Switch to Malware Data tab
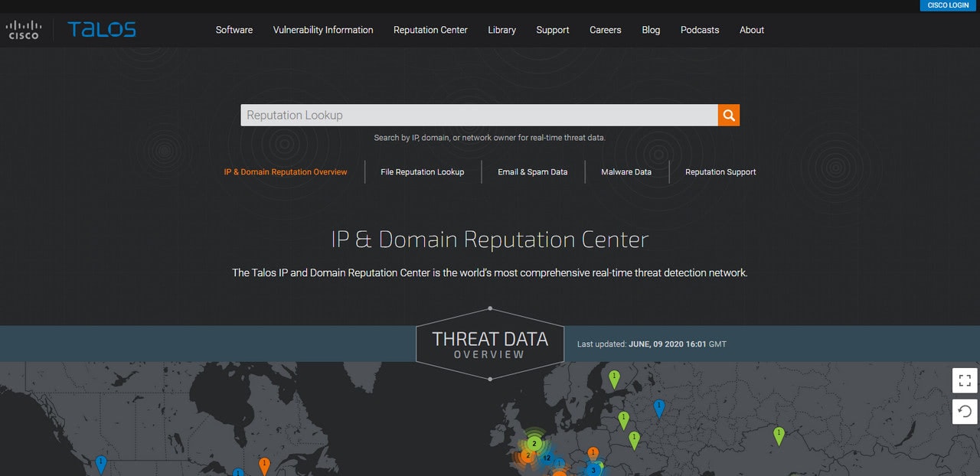This screenshot has height=476, width=980. [626, 172]
